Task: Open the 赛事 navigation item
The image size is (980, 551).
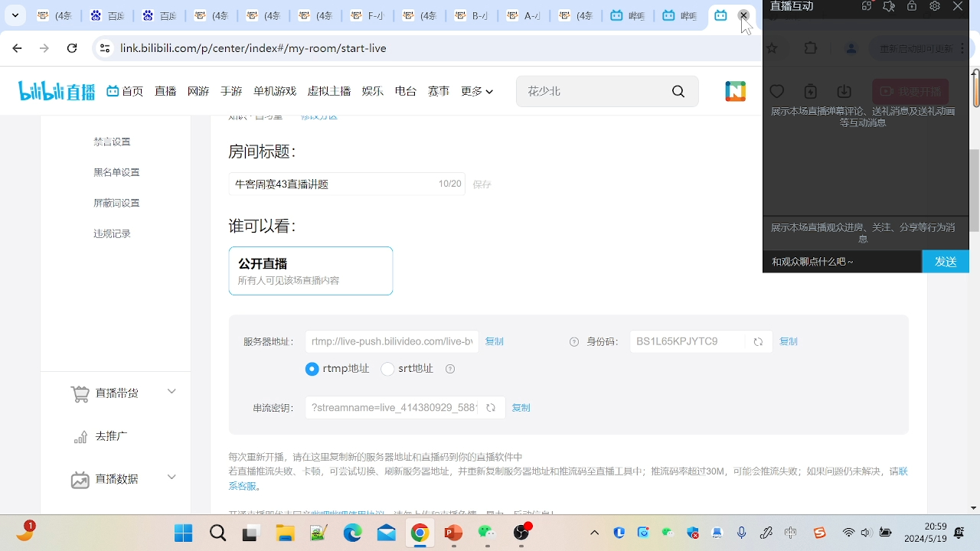Action: pyautogui.click(x=439, y=91)
